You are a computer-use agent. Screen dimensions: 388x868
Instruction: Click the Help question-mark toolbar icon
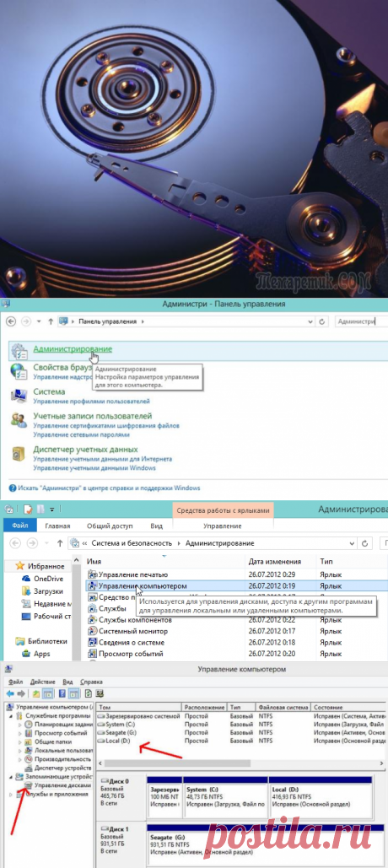click(62, 693)
